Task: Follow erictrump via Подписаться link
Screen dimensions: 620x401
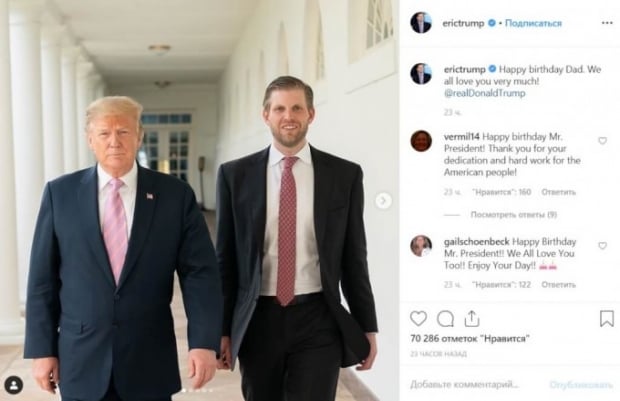Action: (x=533, y=23)
